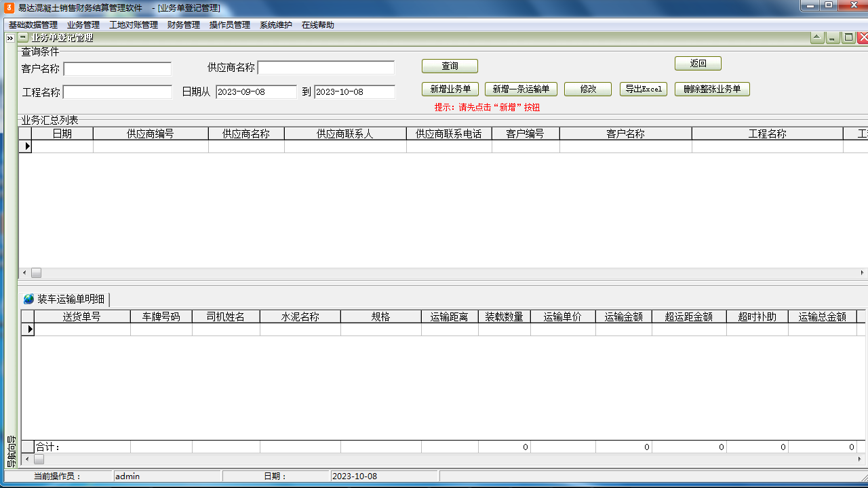Open the 财务管理 menu
Image resolution: width=868 pixels, height=488 pixels.
pyautogui.click(x=183, y=25)
